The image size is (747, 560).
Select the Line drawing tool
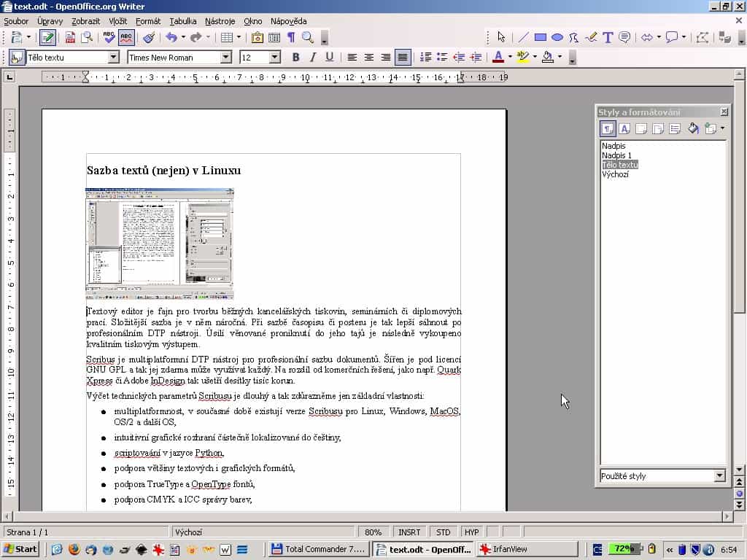[523, 37]
